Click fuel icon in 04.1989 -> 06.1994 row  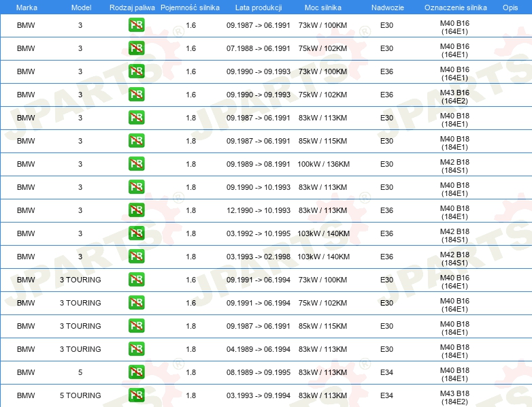(x=136, y=349)
